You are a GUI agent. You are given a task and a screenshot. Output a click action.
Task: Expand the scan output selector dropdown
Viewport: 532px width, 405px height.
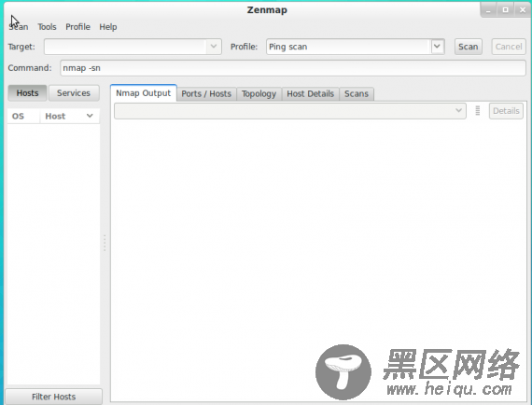290,111
